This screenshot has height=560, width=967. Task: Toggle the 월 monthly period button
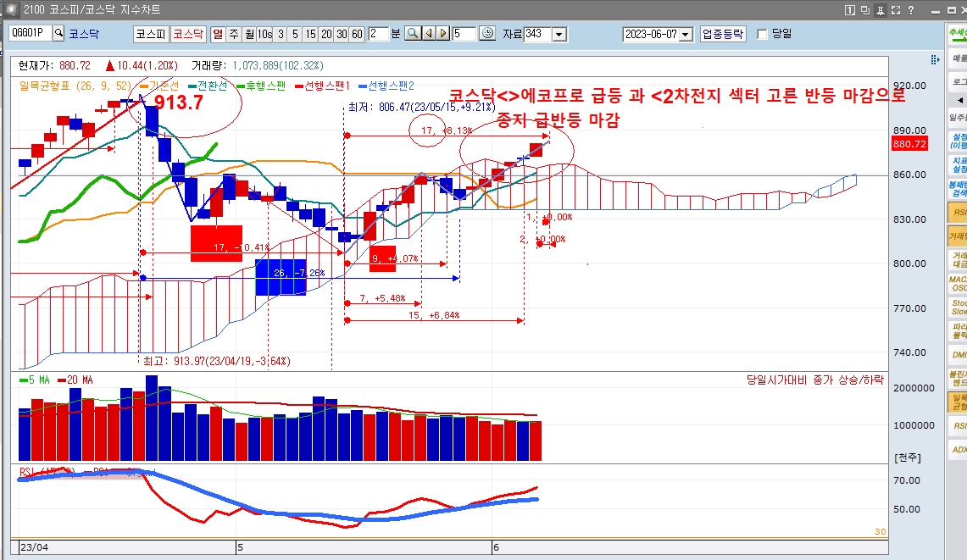click(x=249, y=34)
